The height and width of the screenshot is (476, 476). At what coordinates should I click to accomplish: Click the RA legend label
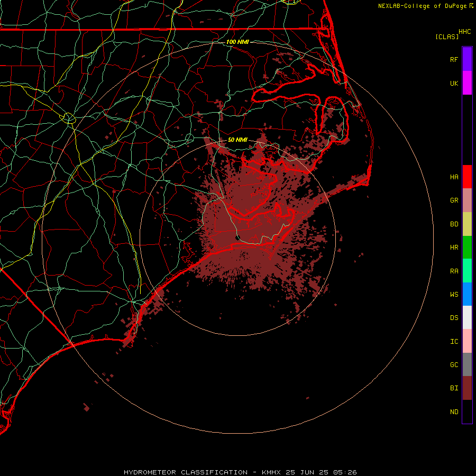(454, 271)
